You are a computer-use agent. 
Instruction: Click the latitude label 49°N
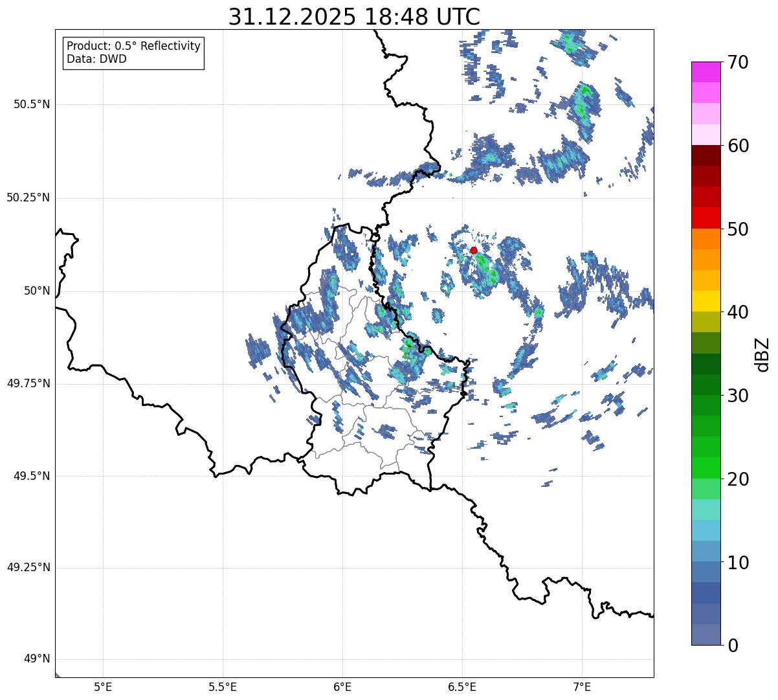pyautogui.click(x=36, y=659)
